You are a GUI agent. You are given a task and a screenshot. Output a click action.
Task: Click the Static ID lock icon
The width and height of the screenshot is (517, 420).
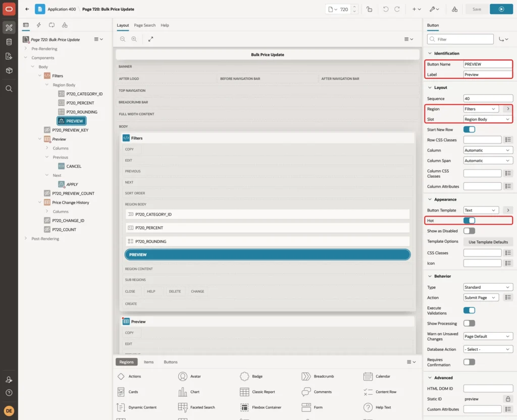coord(508,399)
